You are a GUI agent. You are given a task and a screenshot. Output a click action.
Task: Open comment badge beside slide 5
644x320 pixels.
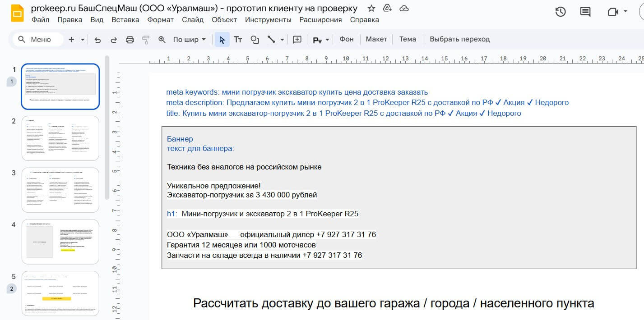point(12,289)
